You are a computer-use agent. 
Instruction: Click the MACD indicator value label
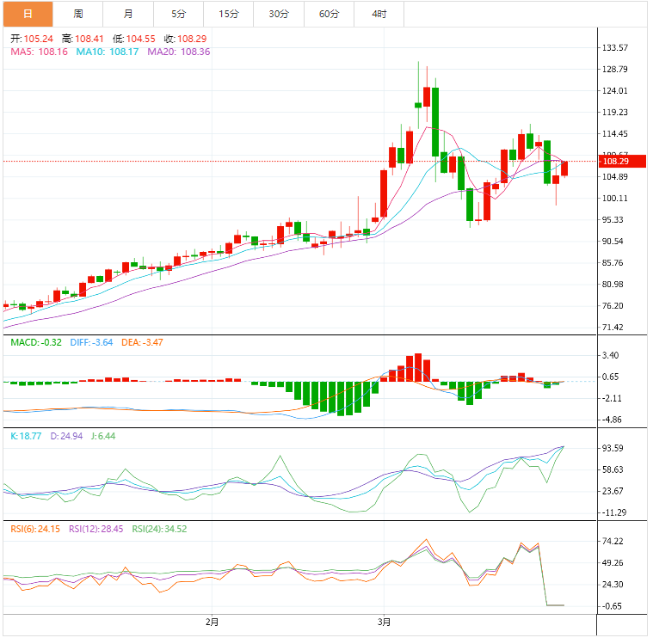click(x=36, y=342)
